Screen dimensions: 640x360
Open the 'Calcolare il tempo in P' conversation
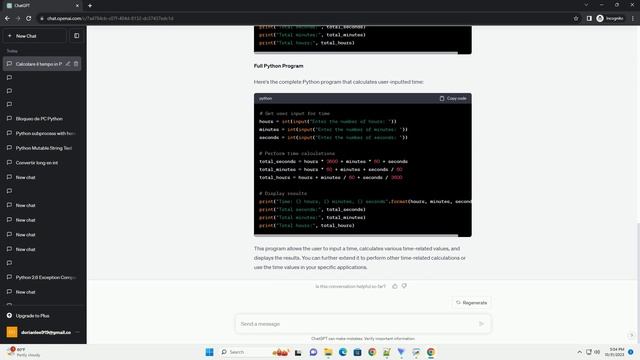coord(39,64)
